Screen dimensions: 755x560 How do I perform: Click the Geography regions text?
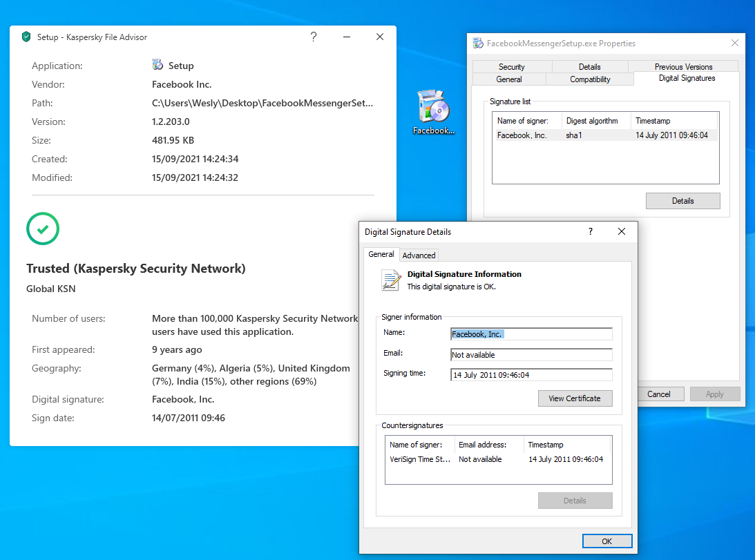tap(251, 375)
